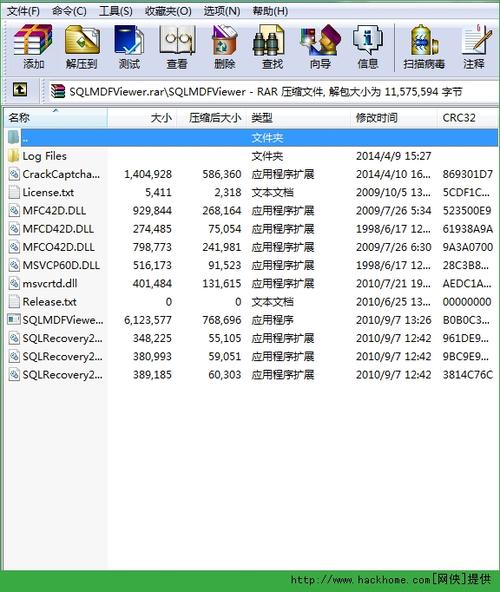Select the Log Files folder name
This screenshot has height=592, width=500.
(x=45, y=156)
